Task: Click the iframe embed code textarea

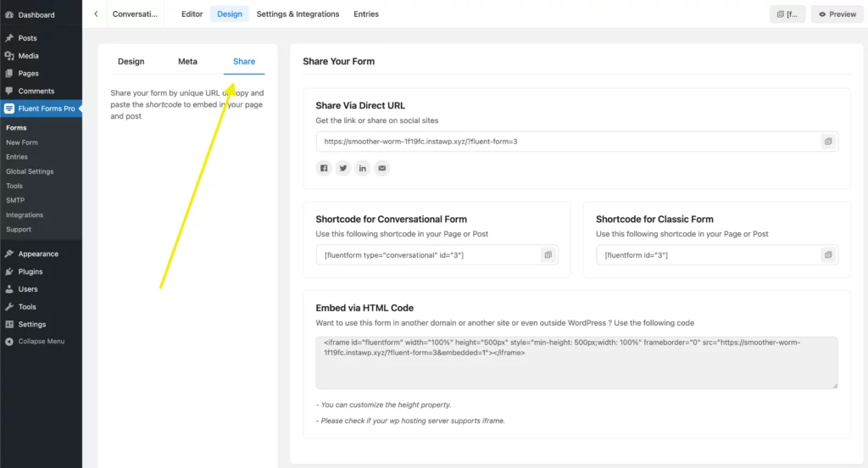Action: point(576,362)
